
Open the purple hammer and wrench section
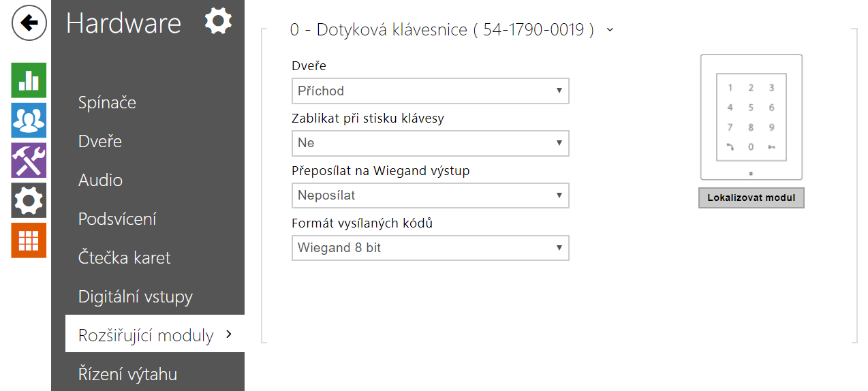pyautogui.click(x=29, y=160)
